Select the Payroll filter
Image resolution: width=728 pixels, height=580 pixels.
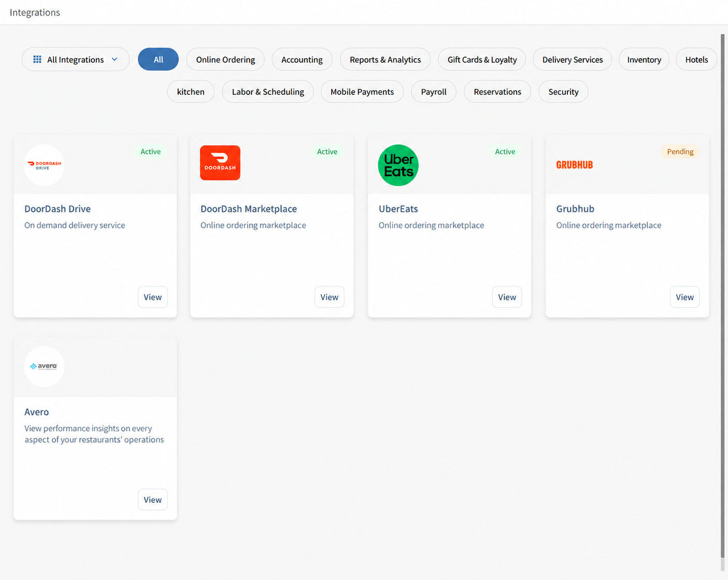(434, 92)
